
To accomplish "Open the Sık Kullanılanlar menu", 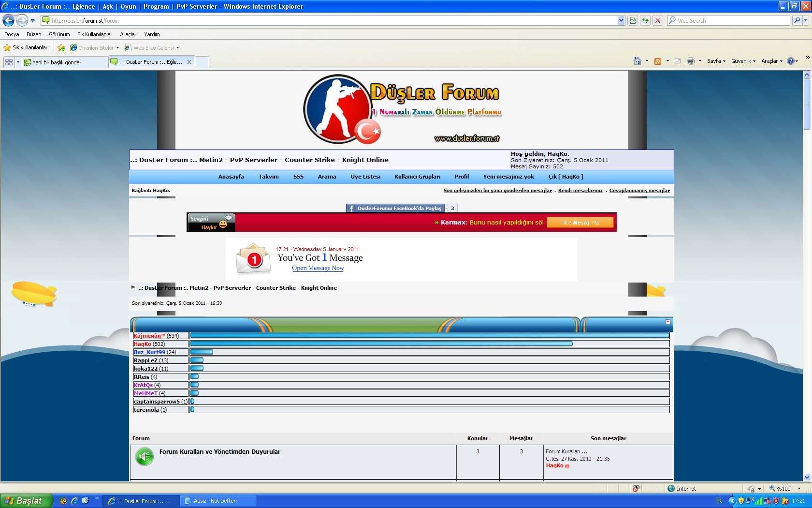I will (x=95, y=34).
